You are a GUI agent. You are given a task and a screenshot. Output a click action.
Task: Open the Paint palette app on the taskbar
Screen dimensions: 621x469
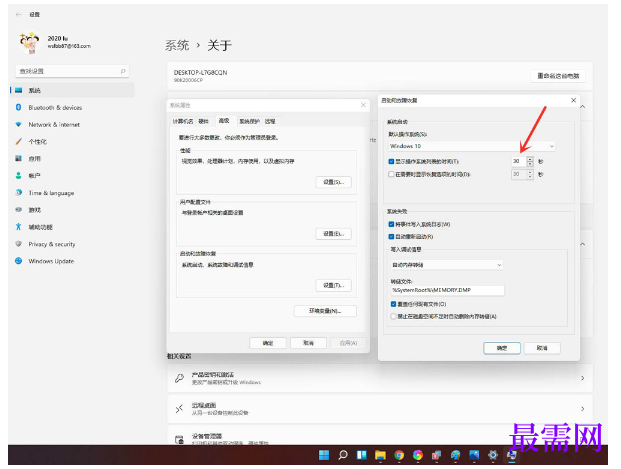click(x=455, y=455)
